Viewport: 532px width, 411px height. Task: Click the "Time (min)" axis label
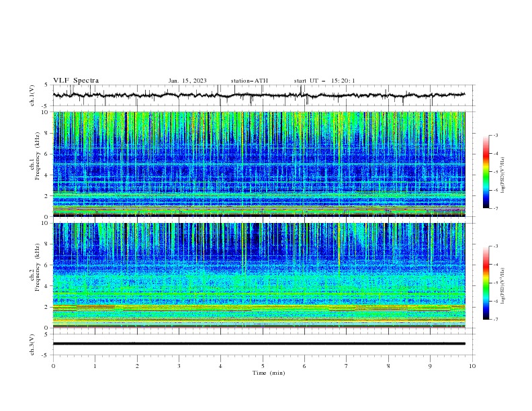(x=269, y=373)
